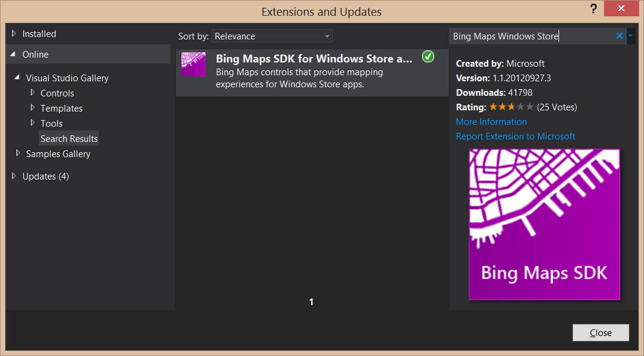Image resolution: width=644 pixels, height=356 pixels.
Task: Click the green installed checkmark icon
Action: click(x=428, y=56)
